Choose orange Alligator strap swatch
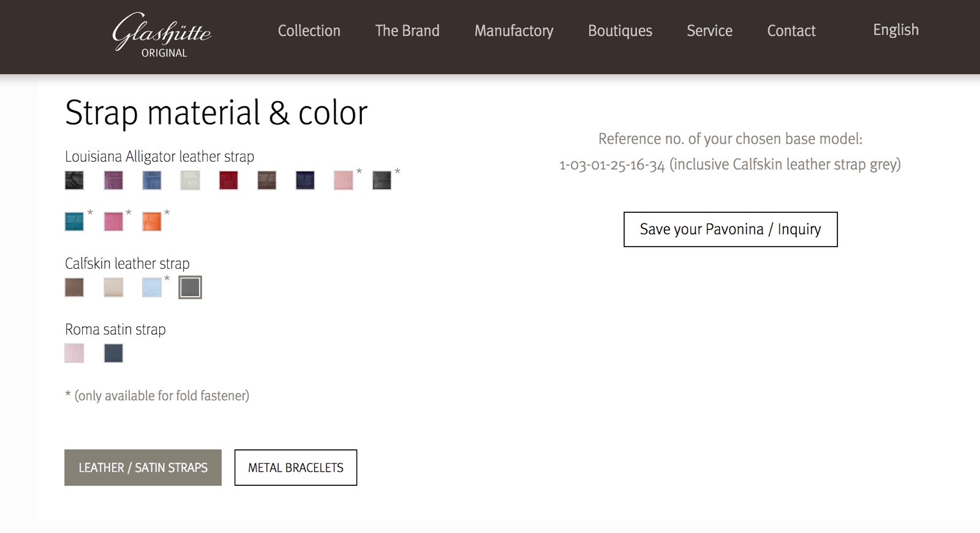This screenshot has height=533, width=980. pyautogui.click(x=152, y=221)
